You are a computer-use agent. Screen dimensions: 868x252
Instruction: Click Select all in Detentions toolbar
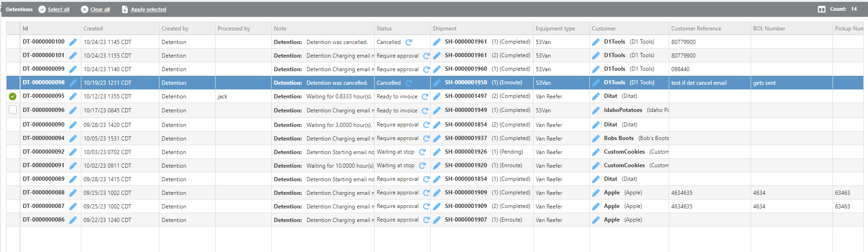[x=58, y=9]
